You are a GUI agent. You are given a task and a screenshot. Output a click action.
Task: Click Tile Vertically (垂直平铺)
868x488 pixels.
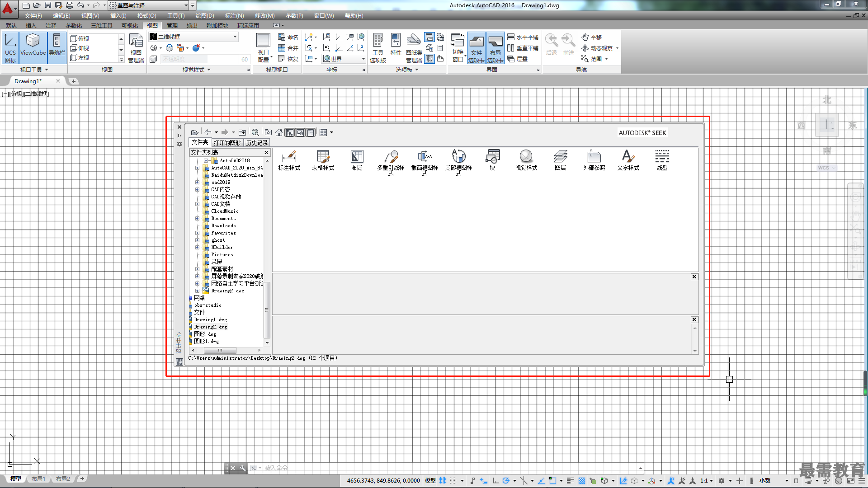pos(523,48)
